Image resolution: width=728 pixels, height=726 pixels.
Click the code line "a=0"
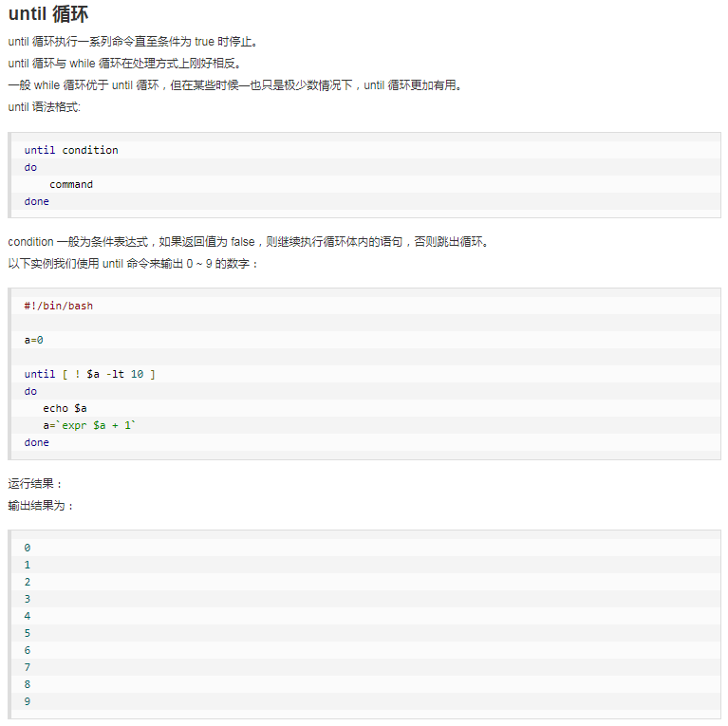(33, 341)
